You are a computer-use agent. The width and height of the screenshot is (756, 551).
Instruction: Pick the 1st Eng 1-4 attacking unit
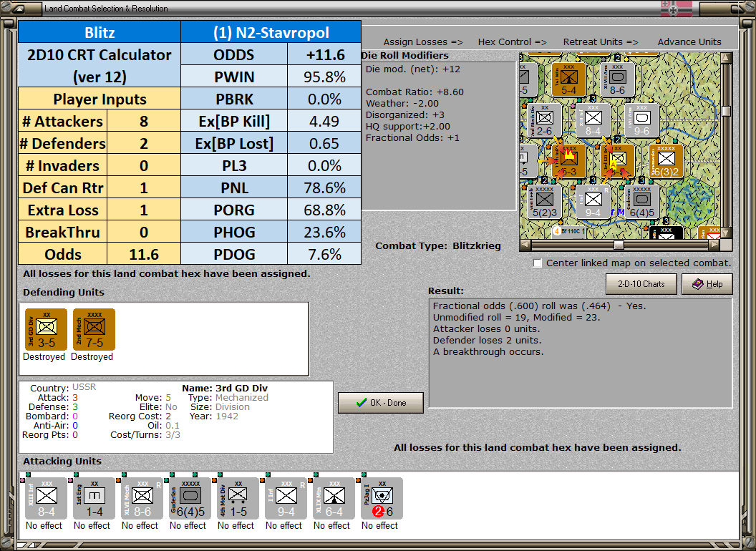(94, 499)
